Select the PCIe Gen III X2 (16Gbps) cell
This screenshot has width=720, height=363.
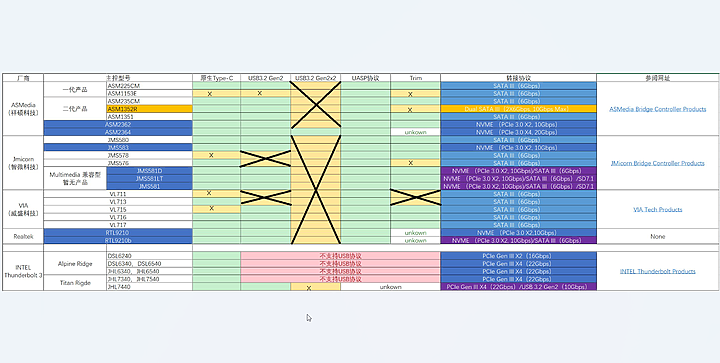518,256
